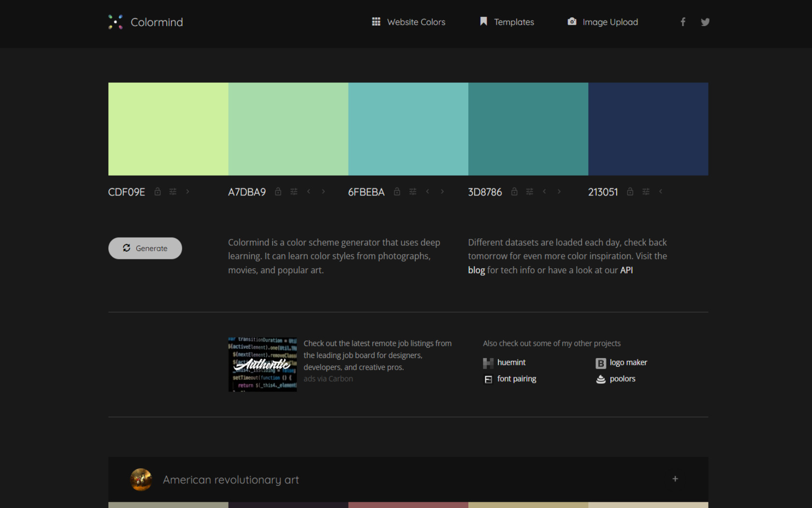Select the dark navy 213051 swatch
The image size is (812, 508).
(648, 129)
